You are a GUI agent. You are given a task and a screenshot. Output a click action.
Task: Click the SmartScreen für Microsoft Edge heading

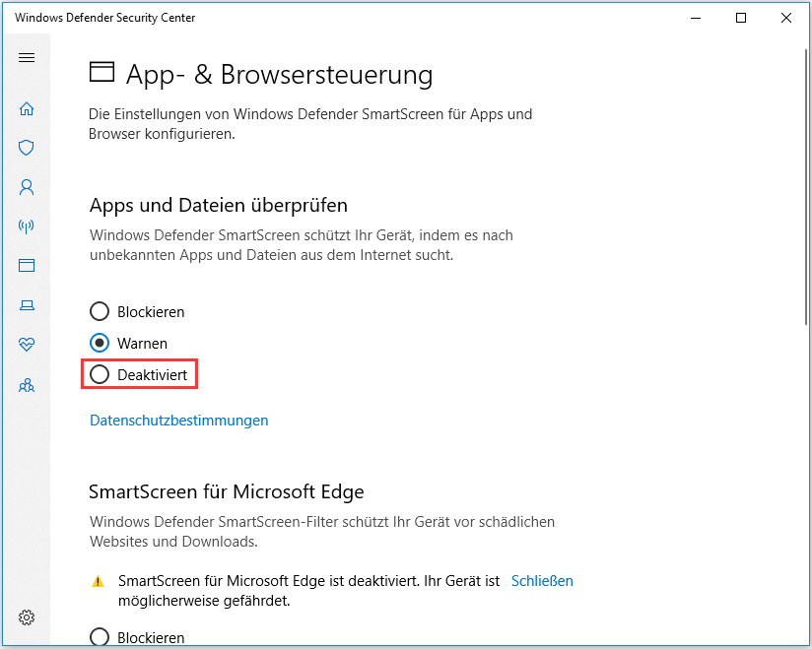click(x=227, y=491)
